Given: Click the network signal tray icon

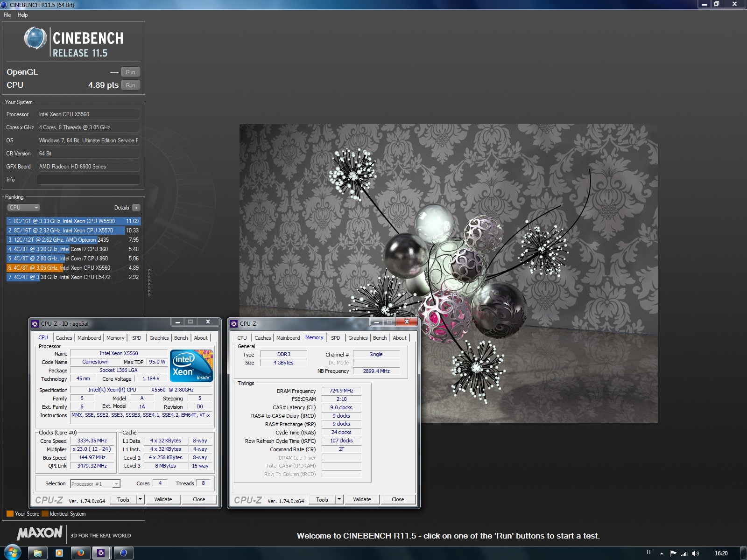Looking at the screenshot, I should (x=684, y=553).
